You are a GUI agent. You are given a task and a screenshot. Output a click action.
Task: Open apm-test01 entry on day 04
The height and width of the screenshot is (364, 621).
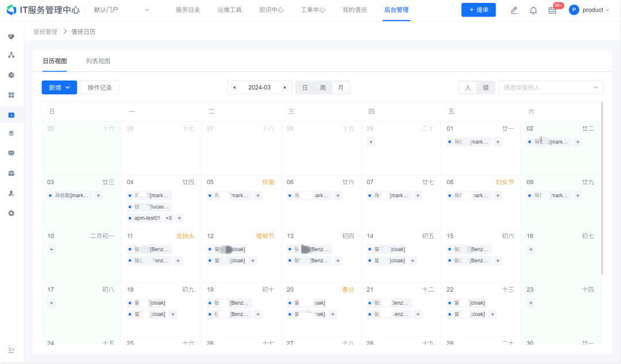click(144, 218)
